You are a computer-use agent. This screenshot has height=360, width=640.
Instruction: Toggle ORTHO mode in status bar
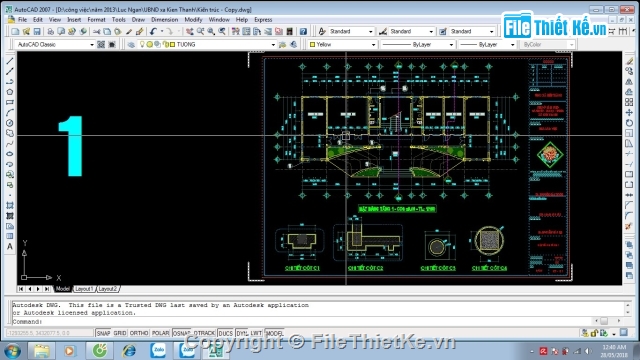click(x=139, y=333)
